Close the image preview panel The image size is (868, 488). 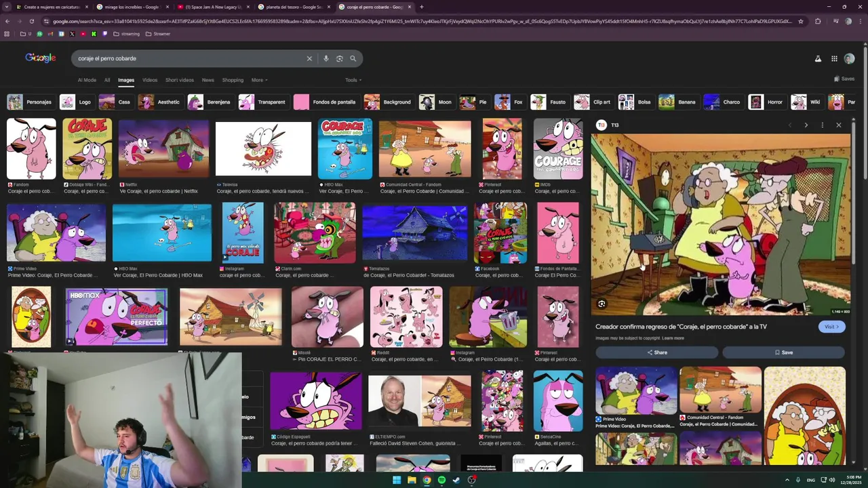838,125
